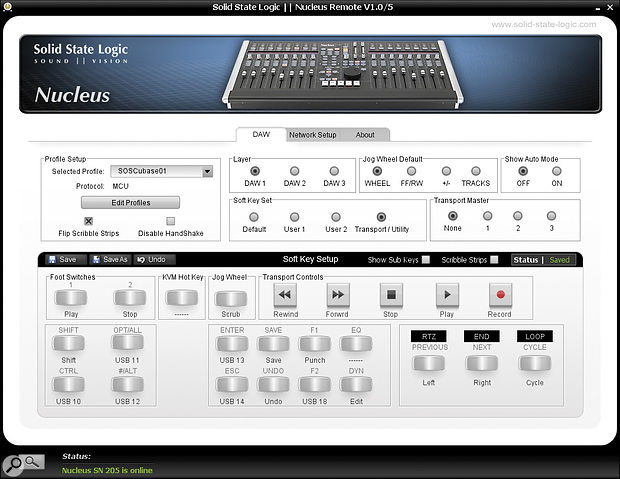Click the Edit Profiles button

(130, 203)
